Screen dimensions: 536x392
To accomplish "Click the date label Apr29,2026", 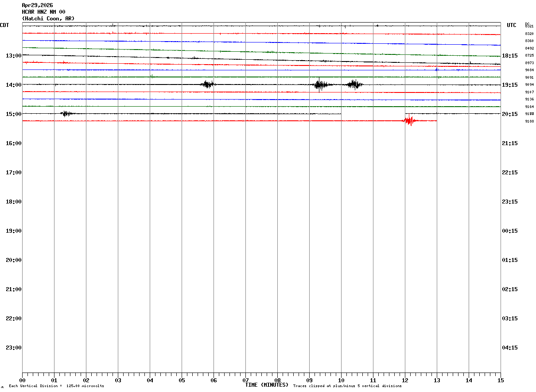I will (x=37, y=5).
